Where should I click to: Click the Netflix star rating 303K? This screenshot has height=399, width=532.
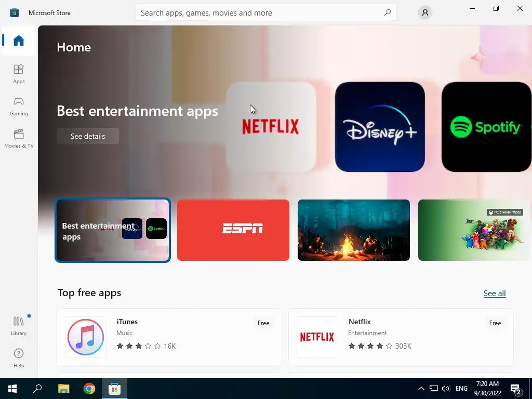coord(380,346)
